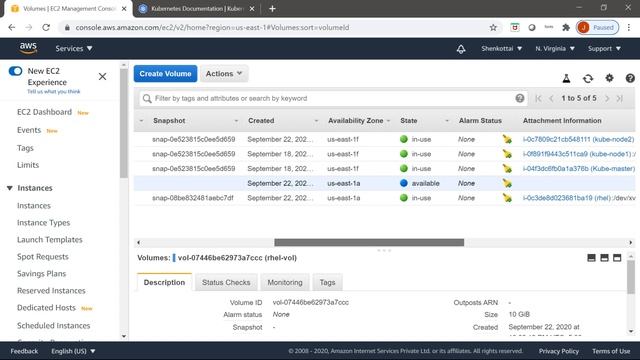Open Launch Templates in the sidebar
Image resolution: width=640 pixels, height=360 pixels.
tap(50, 240)
